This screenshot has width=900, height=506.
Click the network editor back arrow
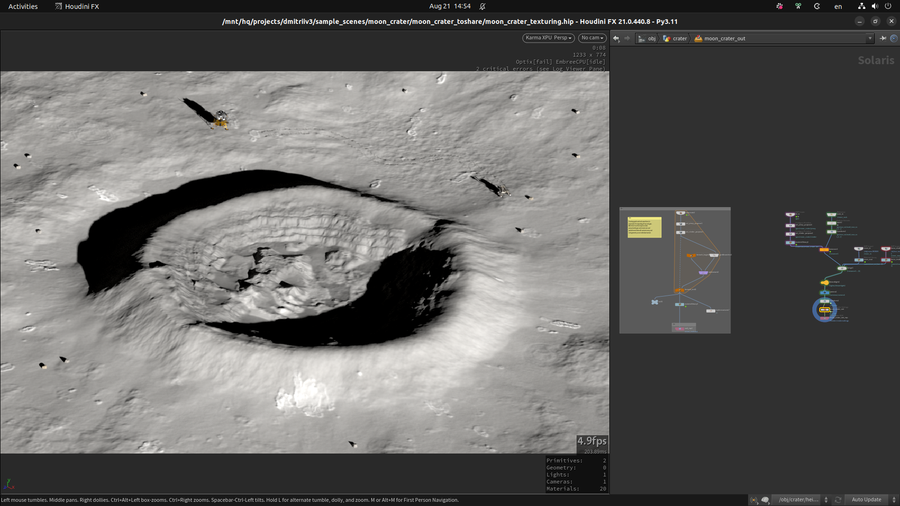click(616, 38)
